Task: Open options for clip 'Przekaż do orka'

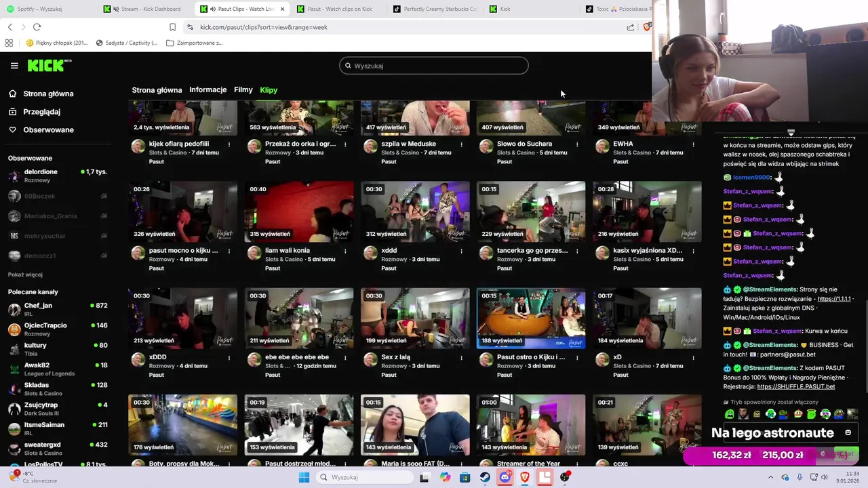Action: pyautogui.click(x=345, y=144)
